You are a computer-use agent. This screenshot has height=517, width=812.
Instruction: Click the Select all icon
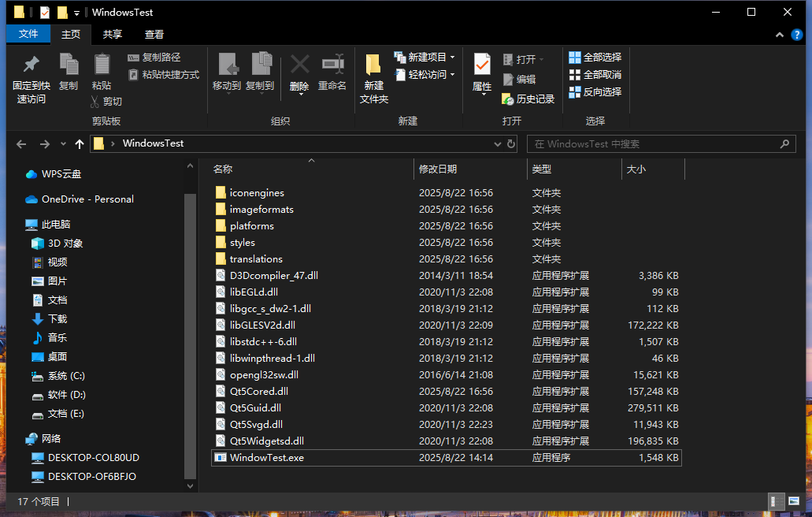click(x=575, y=57)
